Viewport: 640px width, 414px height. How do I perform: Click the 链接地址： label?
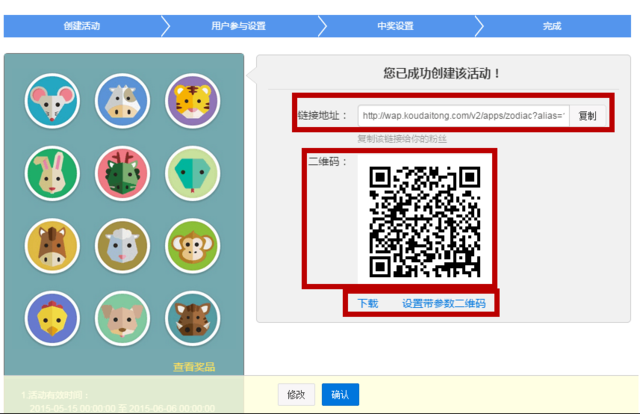coord(322,116)
